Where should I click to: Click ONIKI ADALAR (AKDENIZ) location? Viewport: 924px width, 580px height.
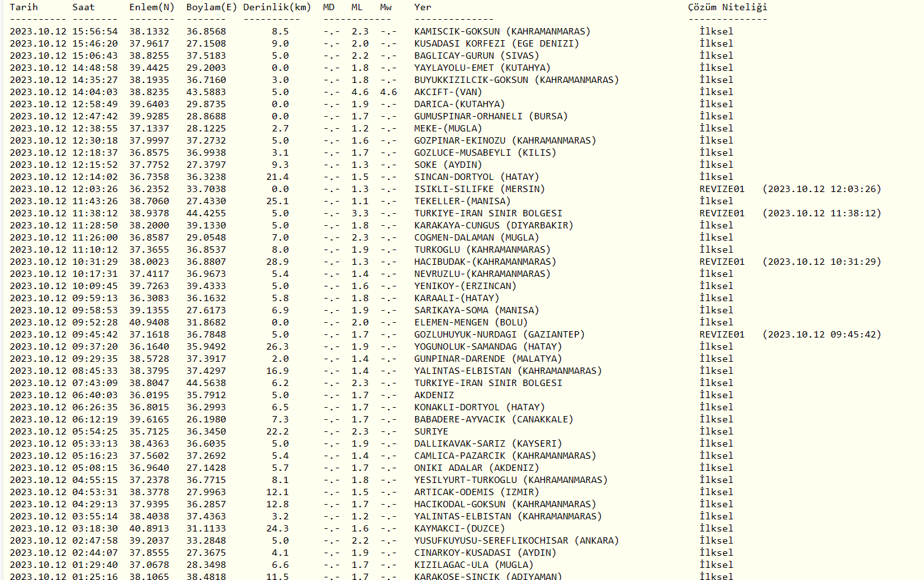click(477, 468)
